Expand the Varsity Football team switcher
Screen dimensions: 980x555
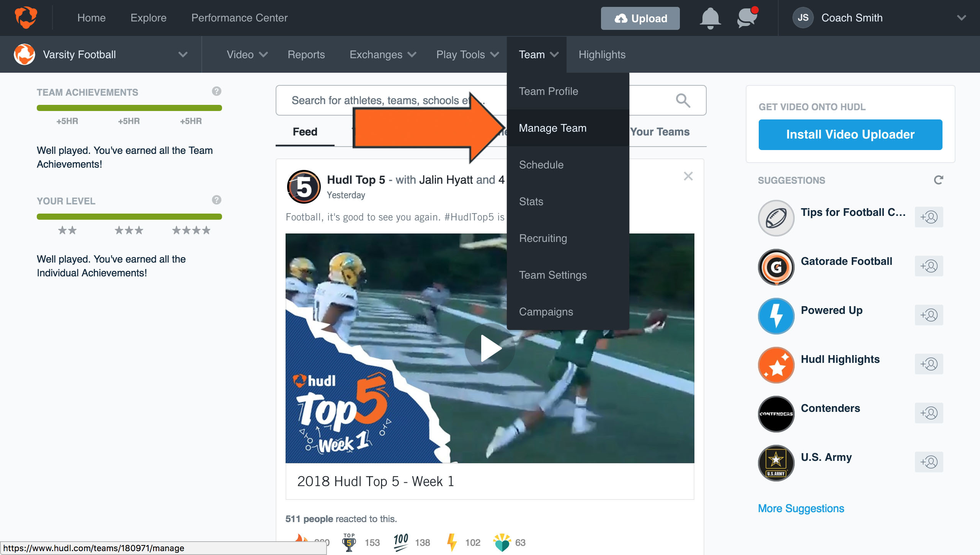(183, 54)
